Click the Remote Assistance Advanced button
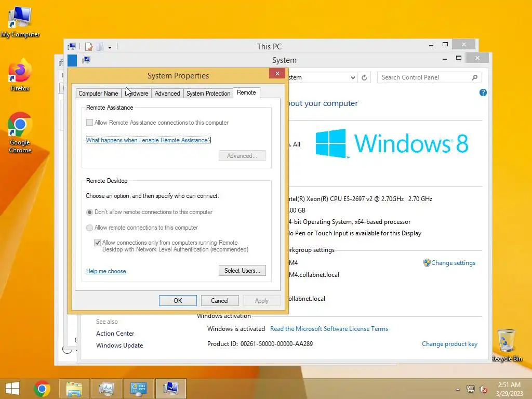 (242, 156)
